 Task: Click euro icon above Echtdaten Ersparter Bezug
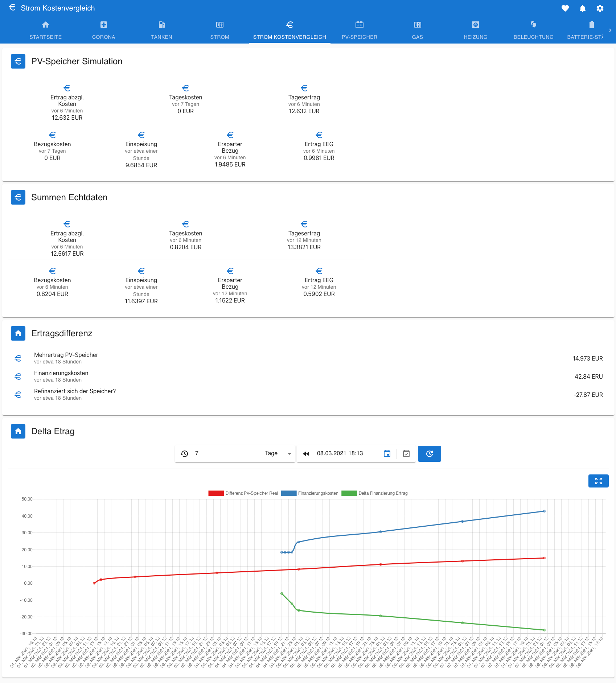[230, 271]
